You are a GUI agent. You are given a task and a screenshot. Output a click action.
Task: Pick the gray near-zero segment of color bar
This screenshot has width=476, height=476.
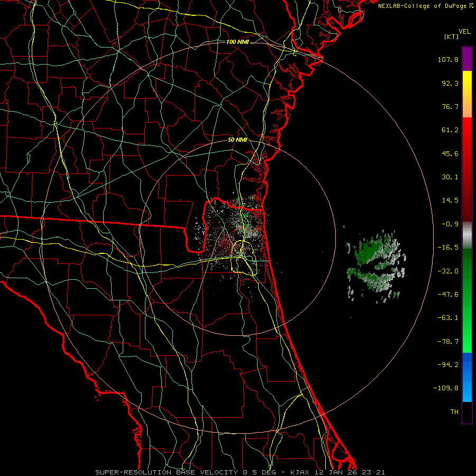(x=467, y=235)
